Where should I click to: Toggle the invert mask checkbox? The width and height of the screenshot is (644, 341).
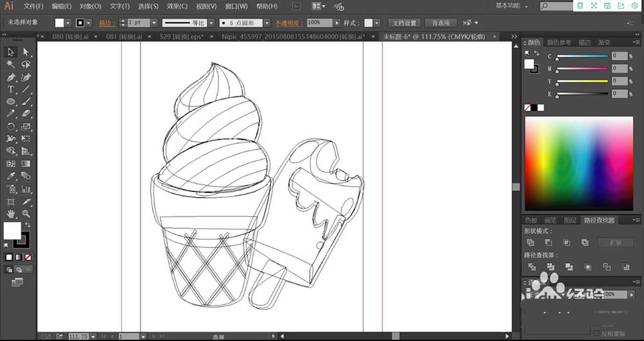[596, 333]
